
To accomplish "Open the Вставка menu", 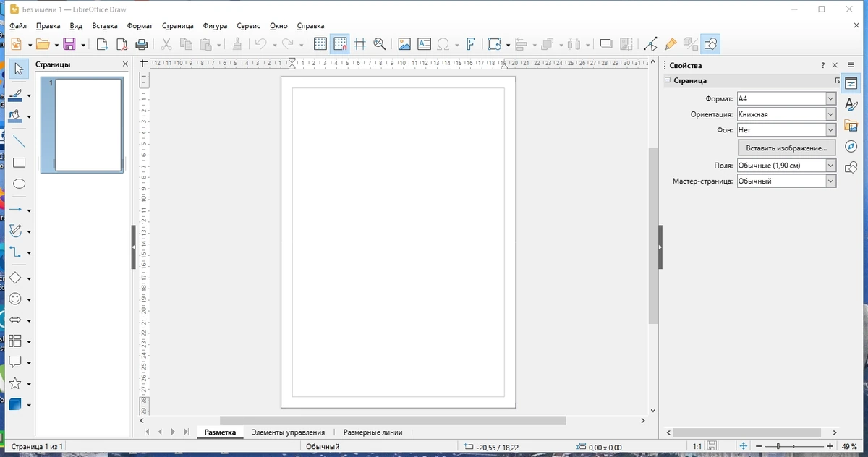I will click(x=105, y=26).
